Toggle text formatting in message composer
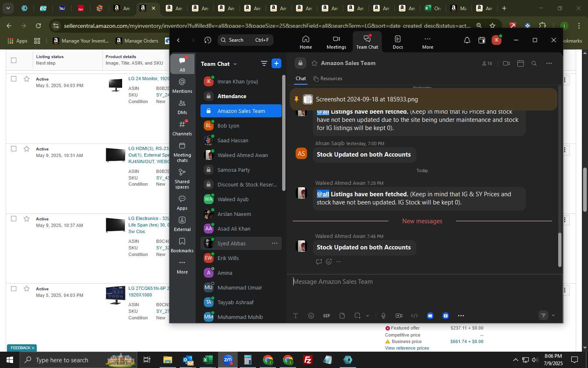588x368 pixels. pos(296,316)
